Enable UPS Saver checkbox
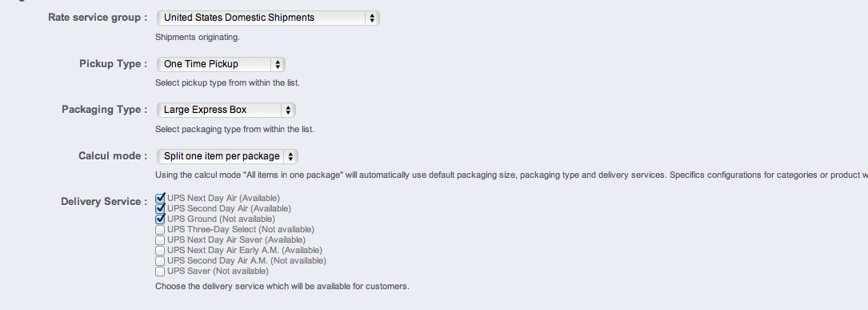This screenshot has height=310, width=868. [x=160, y=272]
